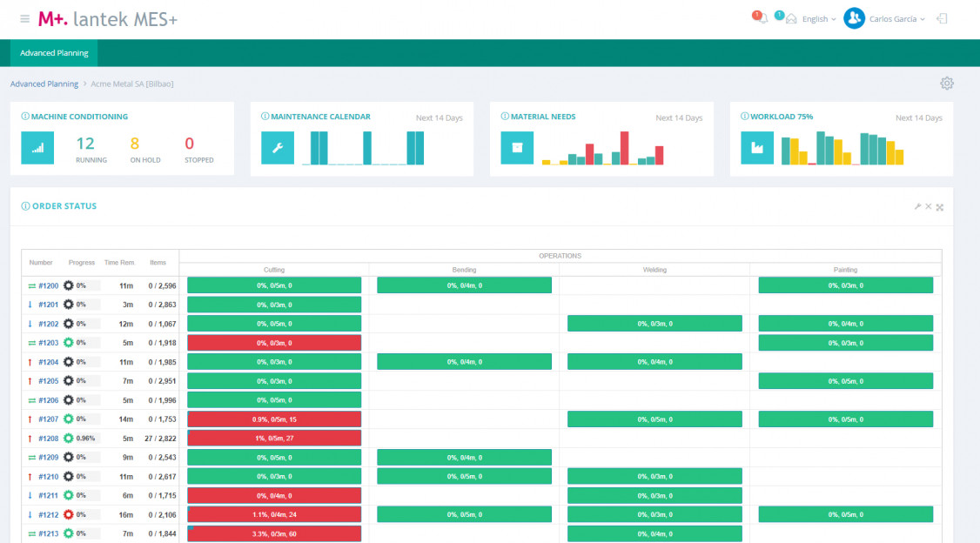Expand Order Status panel to fullscreen
The height and width of the screenshot is (543, 980).
click(940, 206)
